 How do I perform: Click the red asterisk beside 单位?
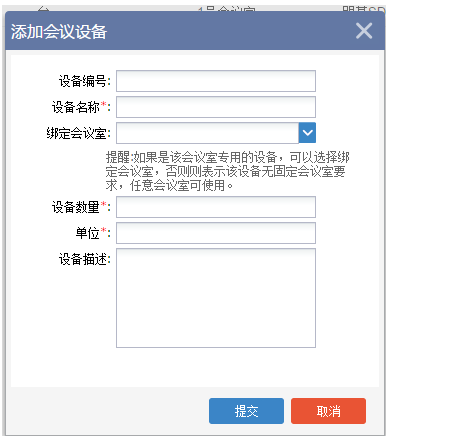click(104, 230)
